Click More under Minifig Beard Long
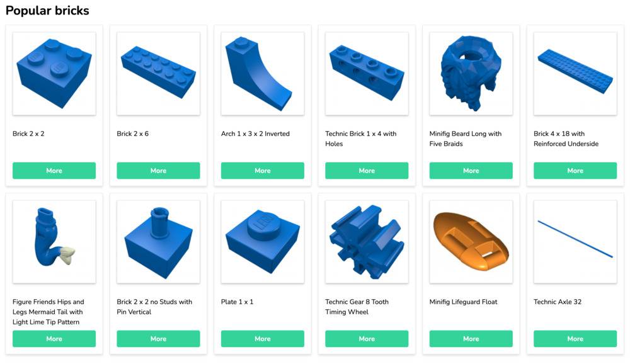 click(471, 171)
